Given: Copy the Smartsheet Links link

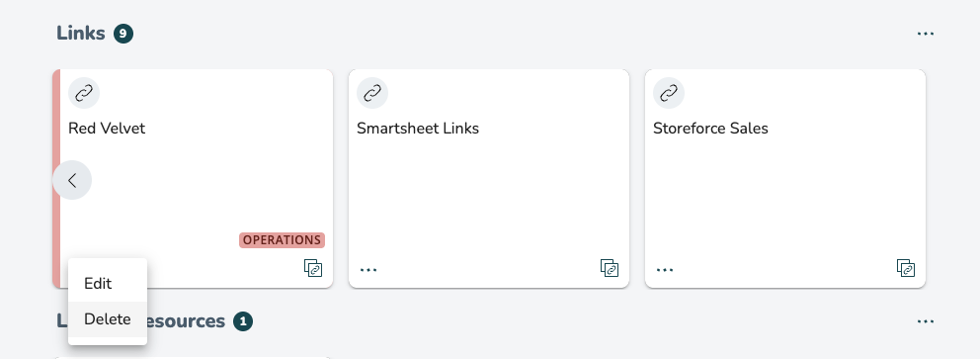Looking at the screenshot, I should tap(610, 268).
